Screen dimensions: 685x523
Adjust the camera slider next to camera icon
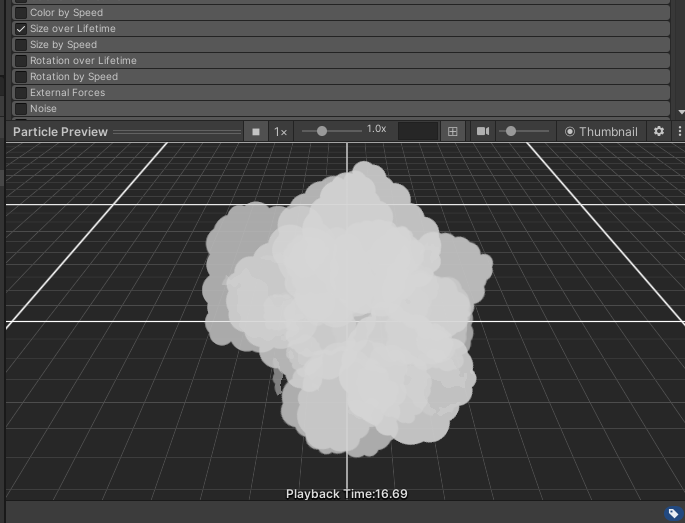click(512, 131)
